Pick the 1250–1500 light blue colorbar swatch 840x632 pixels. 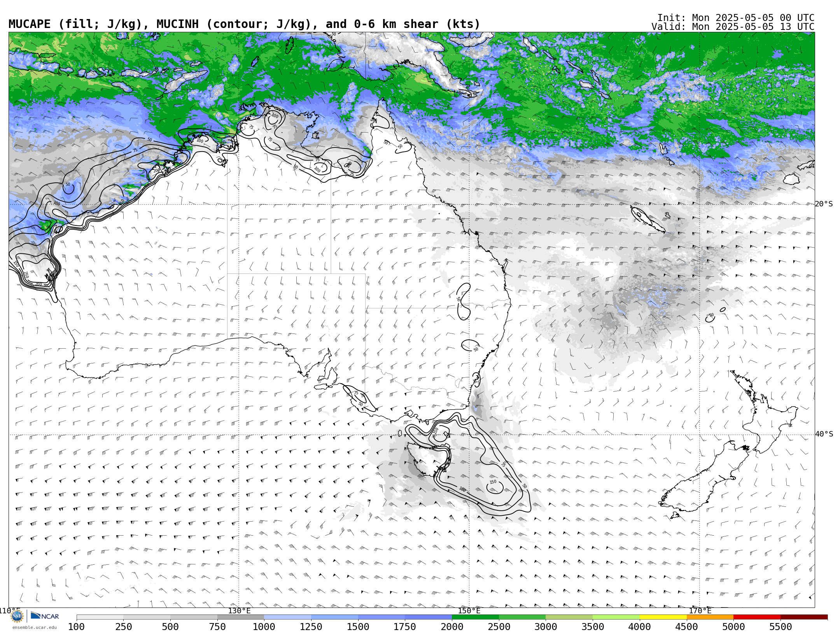pyautogui.click(x=334, y=617)
